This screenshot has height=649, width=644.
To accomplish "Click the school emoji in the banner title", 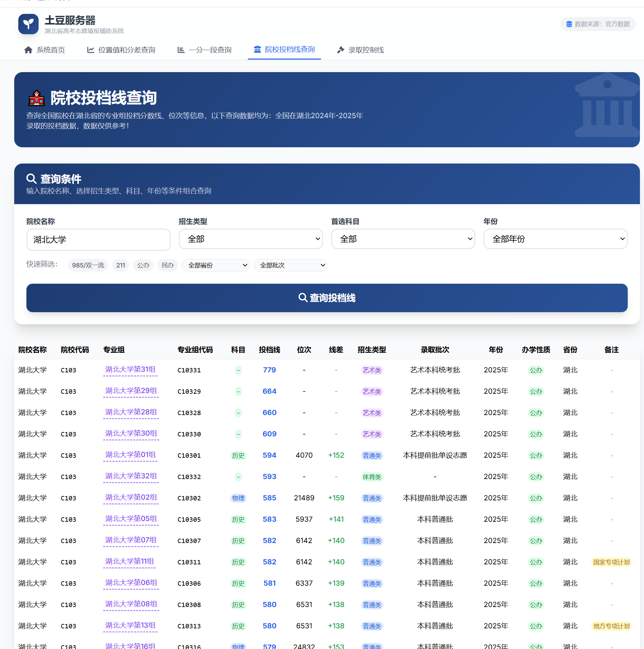I will click(36, 98).
